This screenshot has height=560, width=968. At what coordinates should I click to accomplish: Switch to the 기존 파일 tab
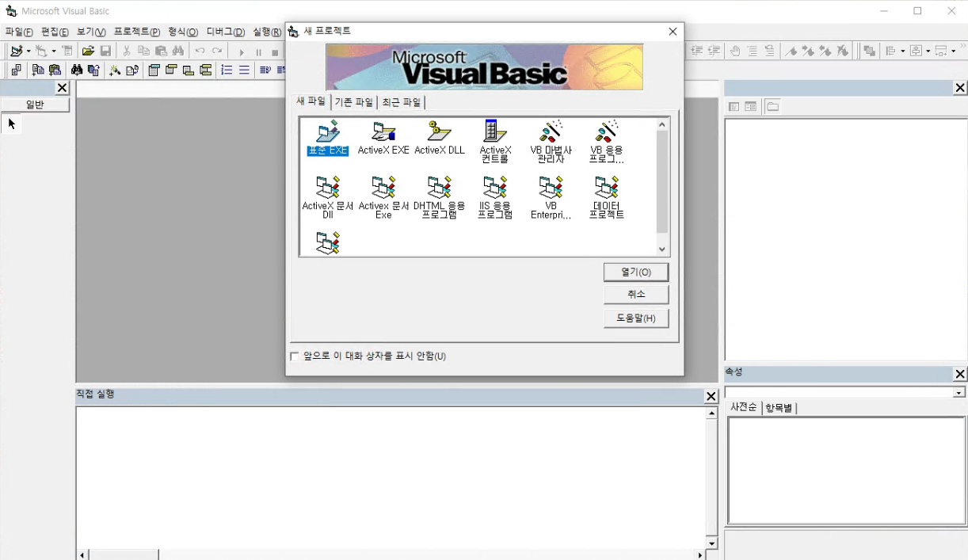[x=354, y=102]
